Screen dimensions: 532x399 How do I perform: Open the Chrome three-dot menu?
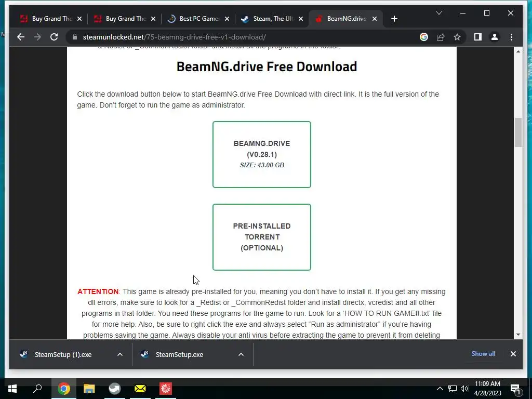click(511, 37)
